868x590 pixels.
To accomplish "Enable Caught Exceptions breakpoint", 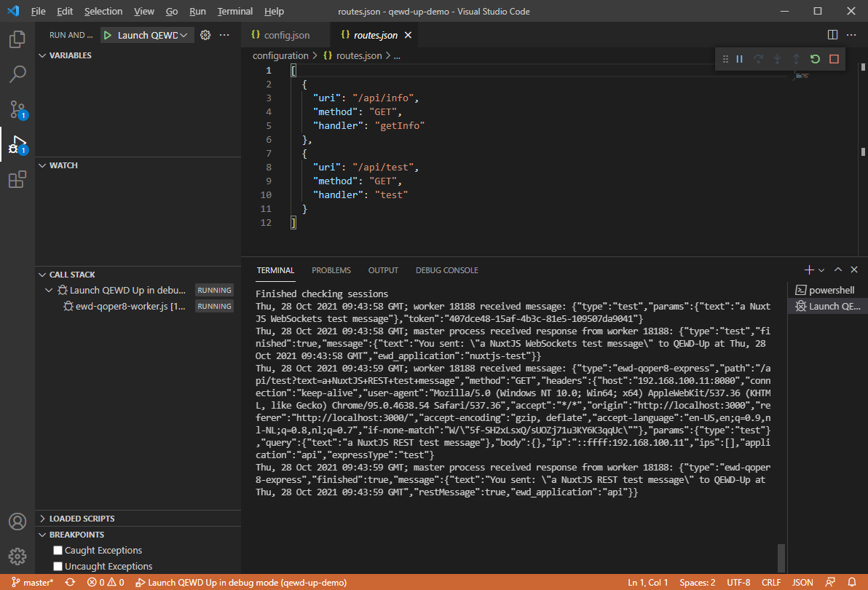I will tap(58, 551).
